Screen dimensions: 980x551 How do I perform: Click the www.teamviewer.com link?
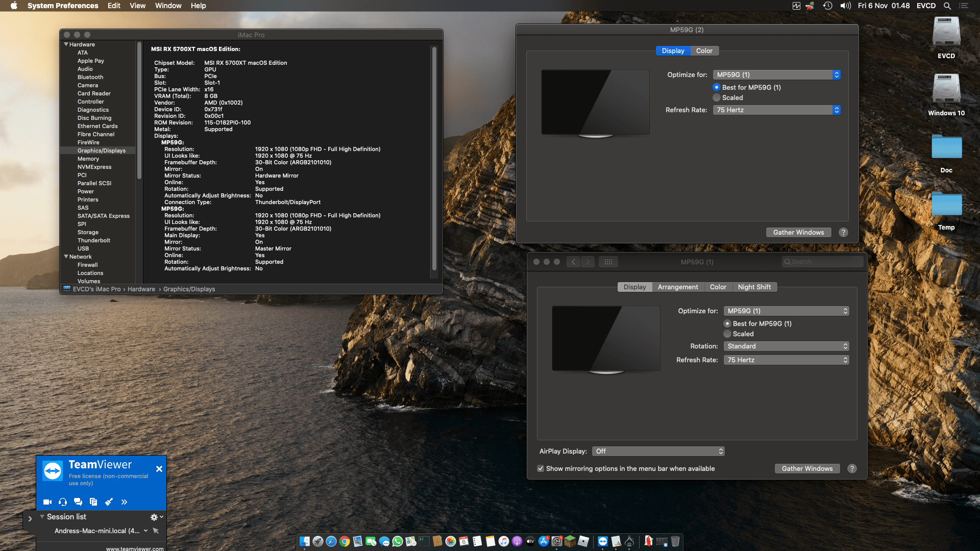(135, 548)
